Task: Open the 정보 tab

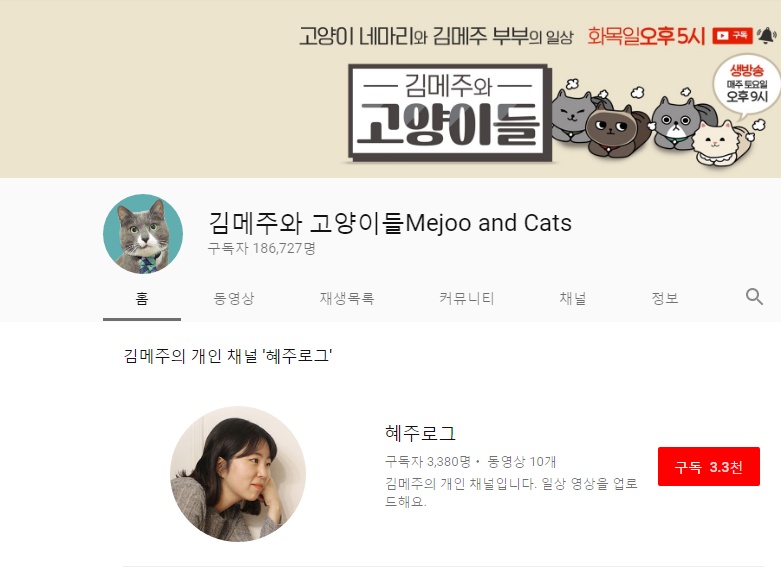Action: pyautogui.click(x=664, y=298)
